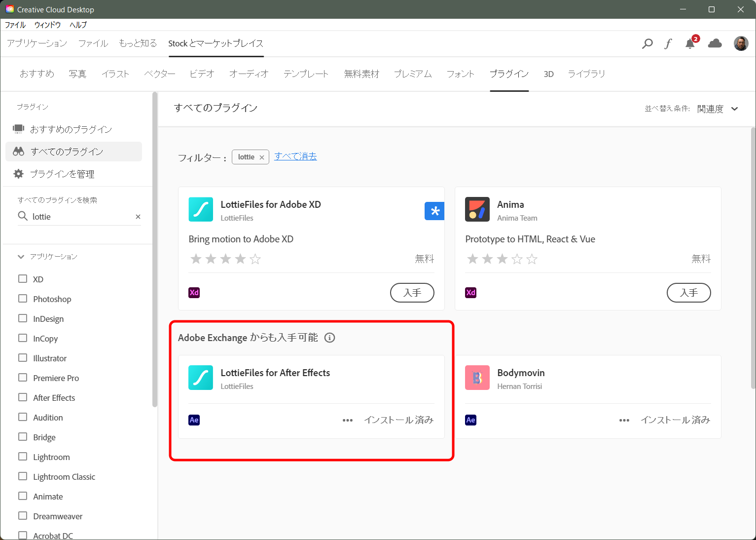
Task: Click the sidebar vertical scrollbar
Action: click(155, 249)
